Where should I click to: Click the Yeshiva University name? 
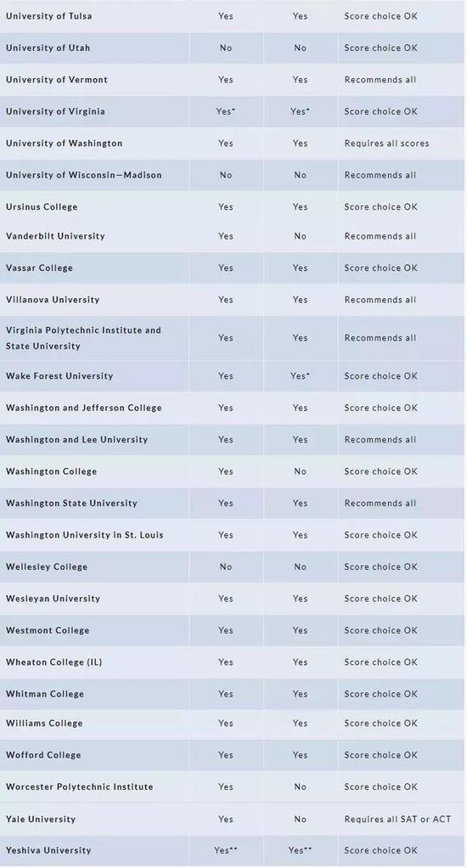click(48, 850)
